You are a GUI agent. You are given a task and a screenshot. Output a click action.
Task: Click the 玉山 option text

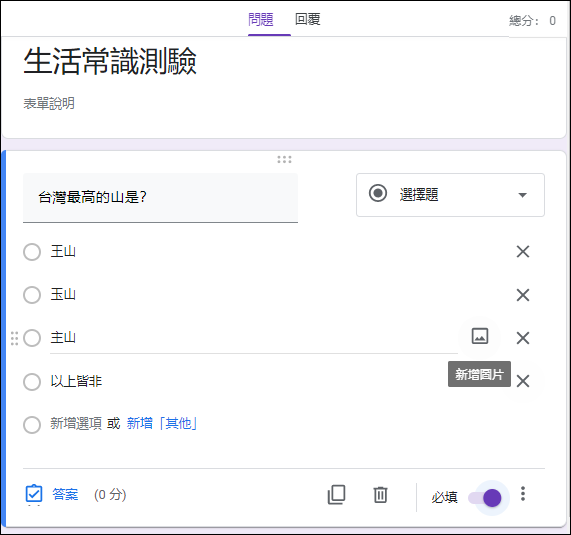point(63,294)
